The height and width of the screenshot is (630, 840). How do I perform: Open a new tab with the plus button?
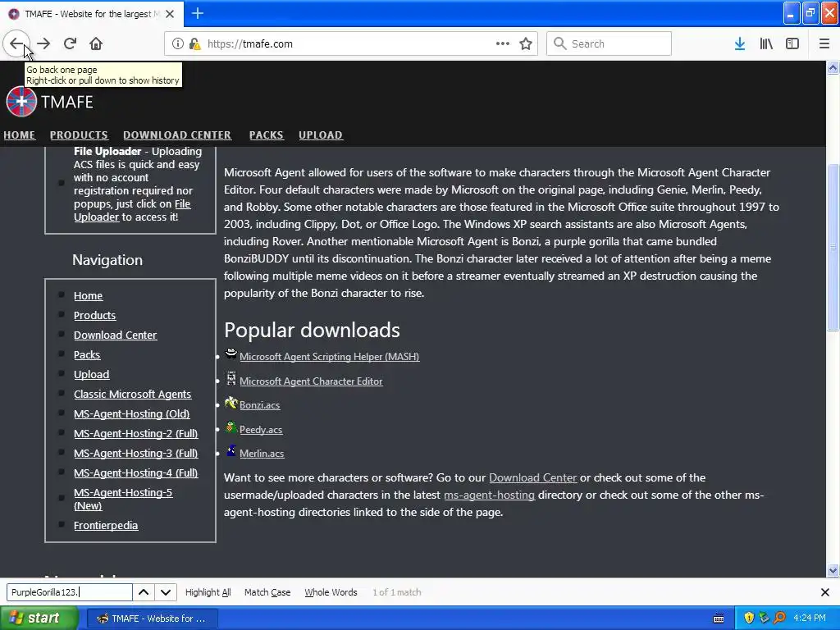click(197, 13)
